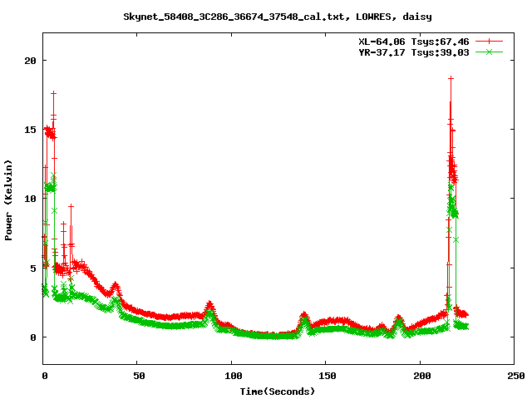The image size is (532, 399).
Task: Click the y-axis tick label 15
Action: pos(30,130)
